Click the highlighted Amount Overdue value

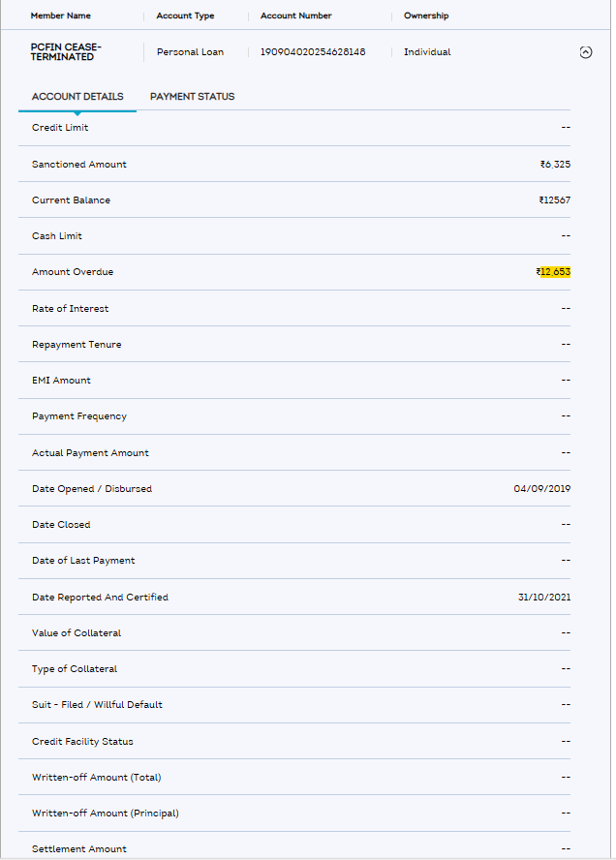click(554, 273)
